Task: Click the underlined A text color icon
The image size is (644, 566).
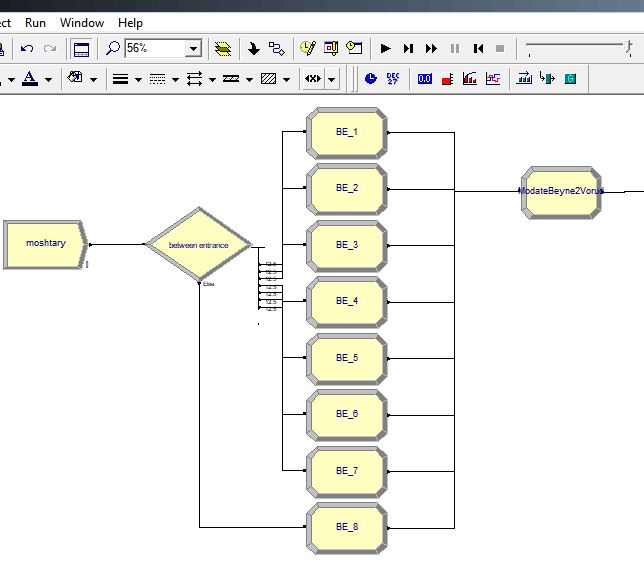Action: pos(30,78)
